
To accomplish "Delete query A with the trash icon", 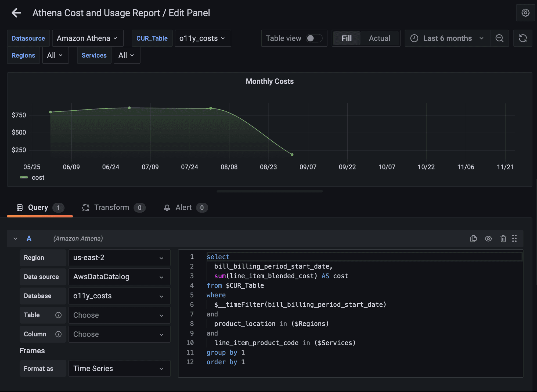I will pyautogui.click(x=503, y=238).
